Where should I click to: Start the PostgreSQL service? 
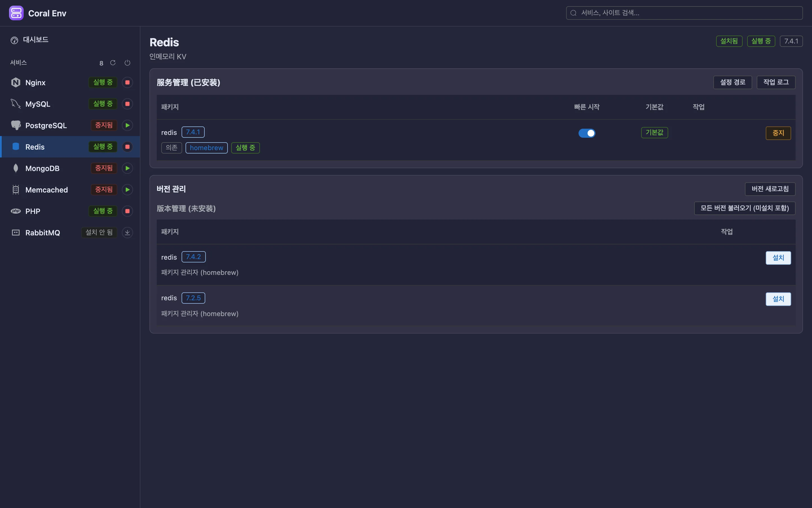coord(127,125)
